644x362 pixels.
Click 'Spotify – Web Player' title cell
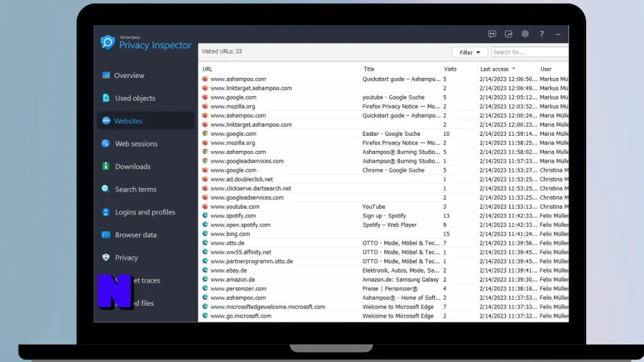[x=389, y=225]
